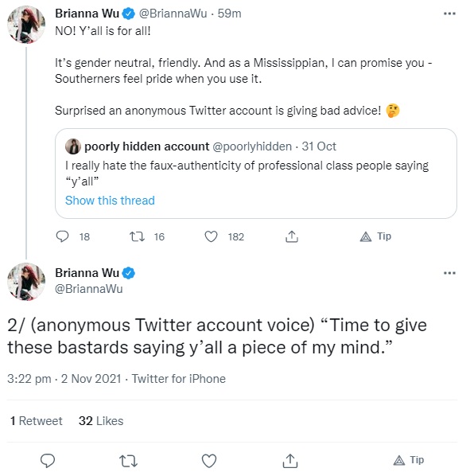Retweet the second tweet in the thread
The image size is (466, 476).
click(x=128, y=461)
